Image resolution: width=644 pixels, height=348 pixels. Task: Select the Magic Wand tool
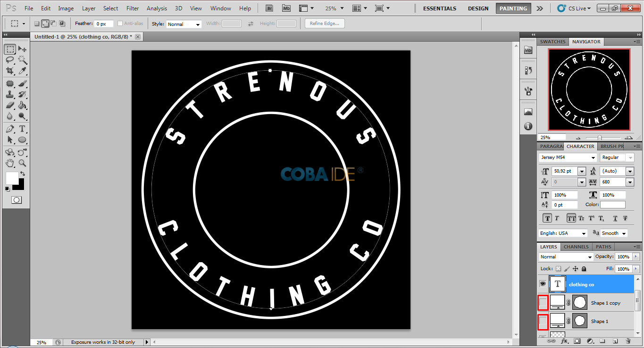pyautogui.click(x=22, y=60)
